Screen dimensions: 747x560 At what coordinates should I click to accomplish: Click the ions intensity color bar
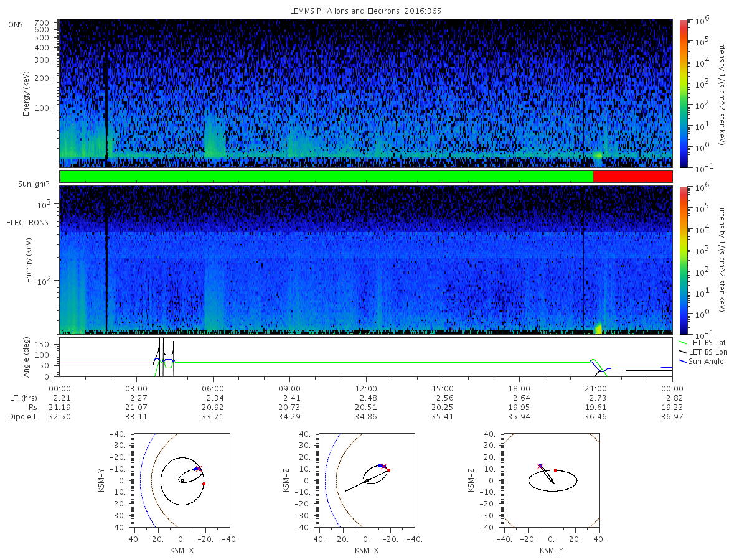tap(683, 93)
